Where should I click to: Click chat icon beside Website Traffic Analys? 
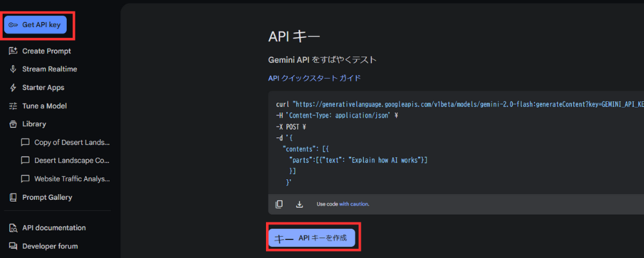pos(26,179)
